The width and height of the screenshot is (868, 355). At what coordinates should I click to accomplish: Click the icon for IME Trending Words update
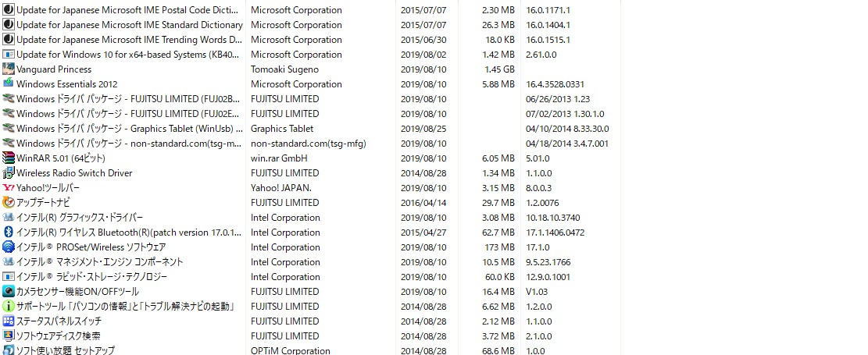point(9,40)
